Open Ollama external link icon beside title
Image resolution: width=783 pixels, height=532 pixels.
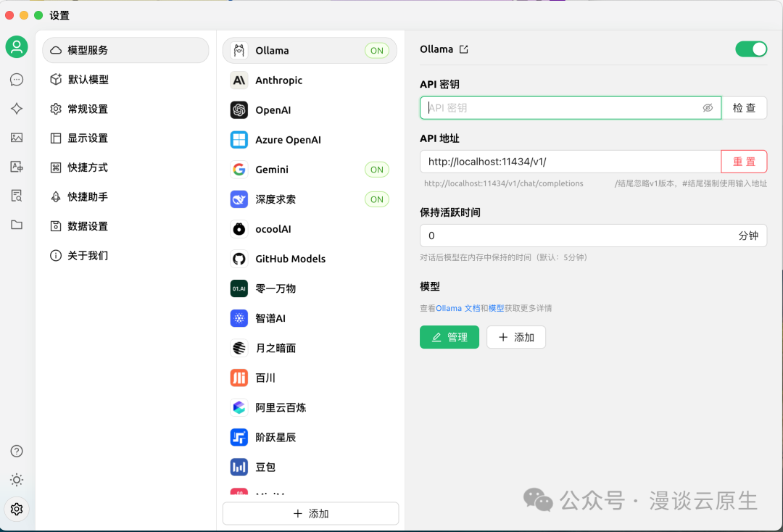click(464, 49)
